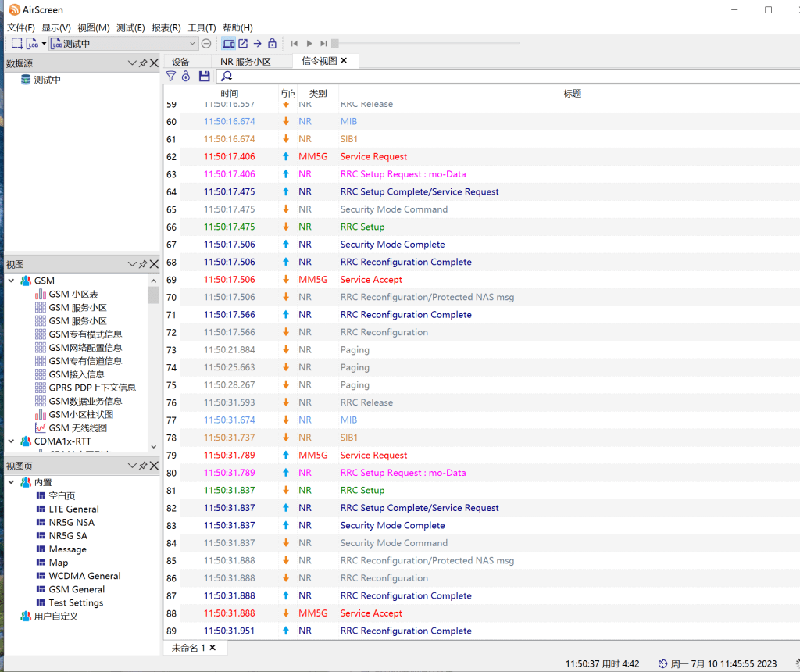This screenshot has height=672, width=800.
Task: Toggle the padlock lock icon in toolbar
Action: [x=272, y=44]
